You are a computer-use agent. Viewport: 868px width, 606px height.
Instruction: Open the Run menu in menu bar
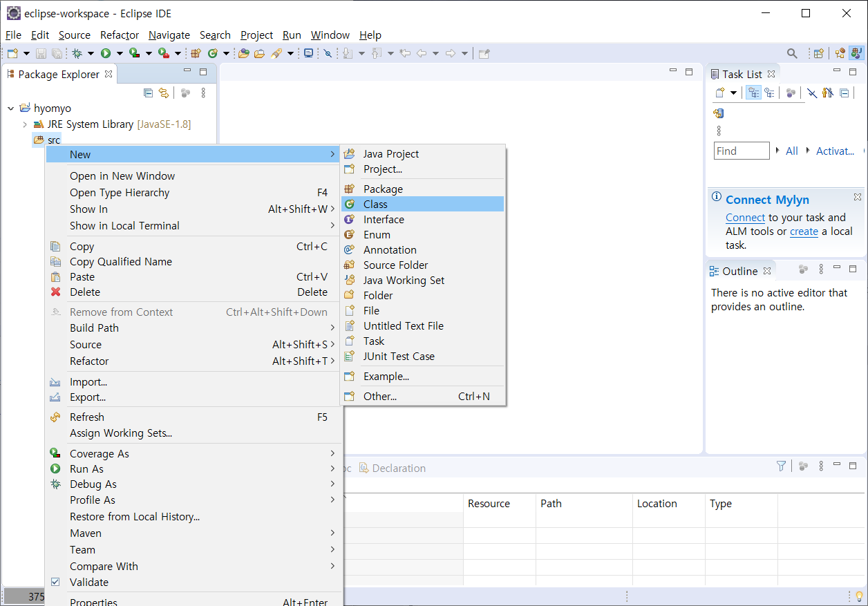(292, 35)
